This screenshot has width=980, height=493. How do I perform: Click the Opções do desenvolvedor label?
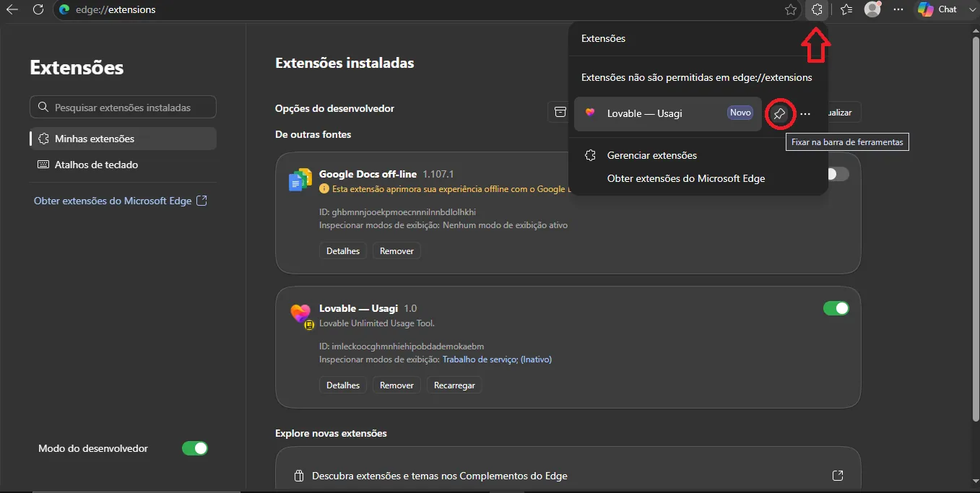pyautogui.click(x=334, y=108)
